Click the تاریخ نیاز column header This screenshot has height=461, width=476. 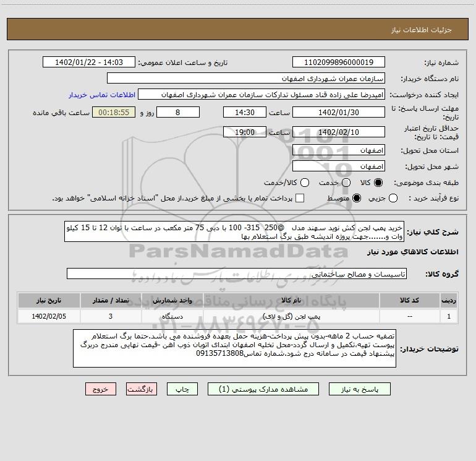[49, 300]
